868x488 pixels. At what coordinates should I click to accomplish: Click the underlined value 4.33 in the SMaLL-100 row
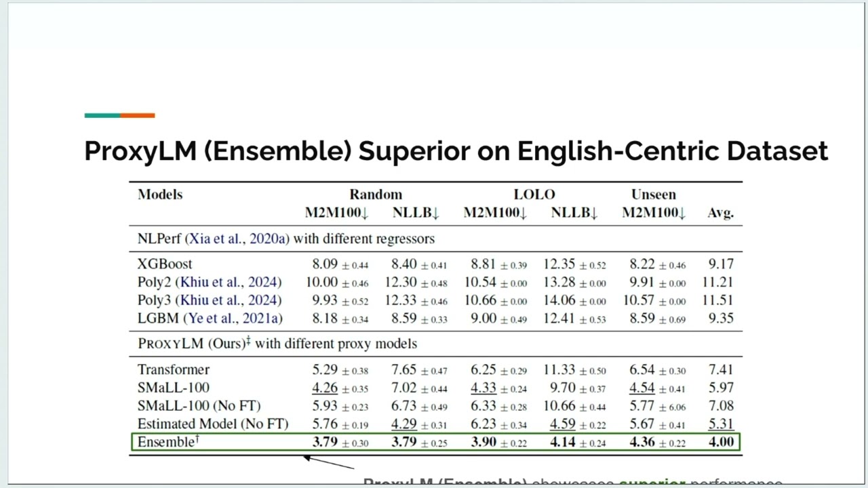[x=484, y=388]
